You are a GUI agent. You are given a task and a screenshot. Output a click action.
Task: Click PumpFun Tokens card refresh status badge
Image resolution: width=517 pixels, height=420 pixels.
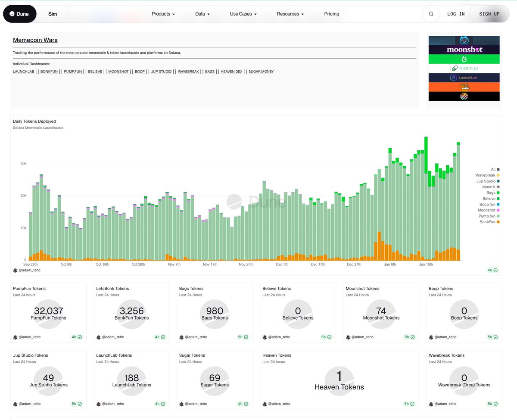click(x=77, y=337)
